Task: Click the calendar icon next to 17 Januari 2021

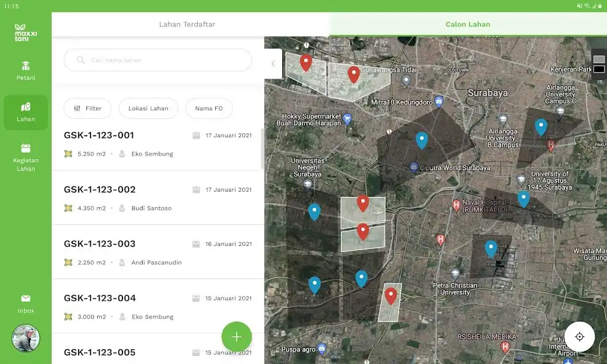Action: tap(197, 135)
